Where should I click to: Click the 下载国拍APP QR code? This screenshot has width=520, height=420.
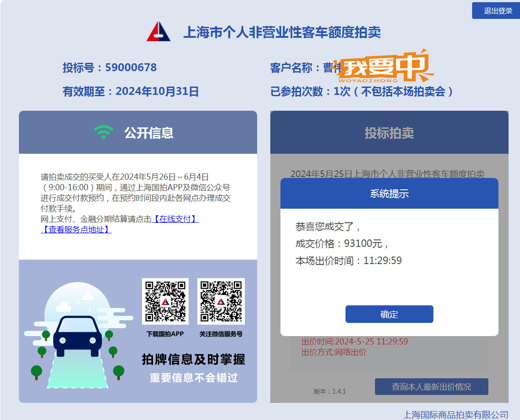pos(165,301)
